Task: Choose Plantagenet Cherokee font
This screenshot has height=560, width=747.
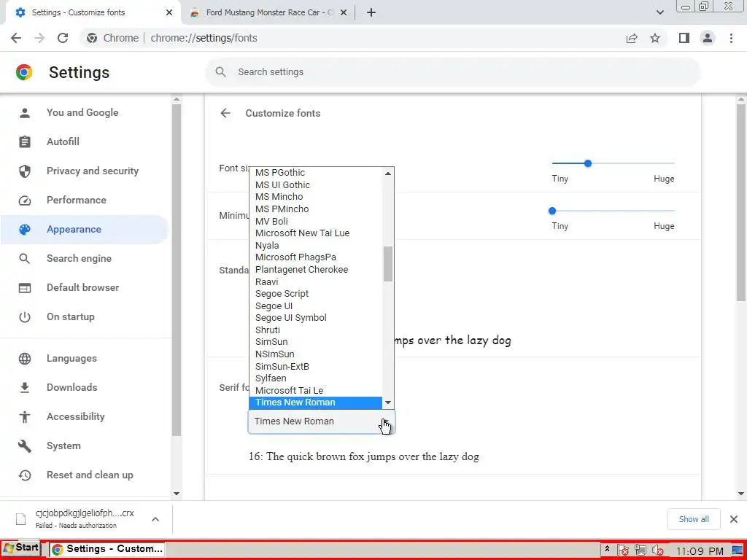Action: coord(316,270)
